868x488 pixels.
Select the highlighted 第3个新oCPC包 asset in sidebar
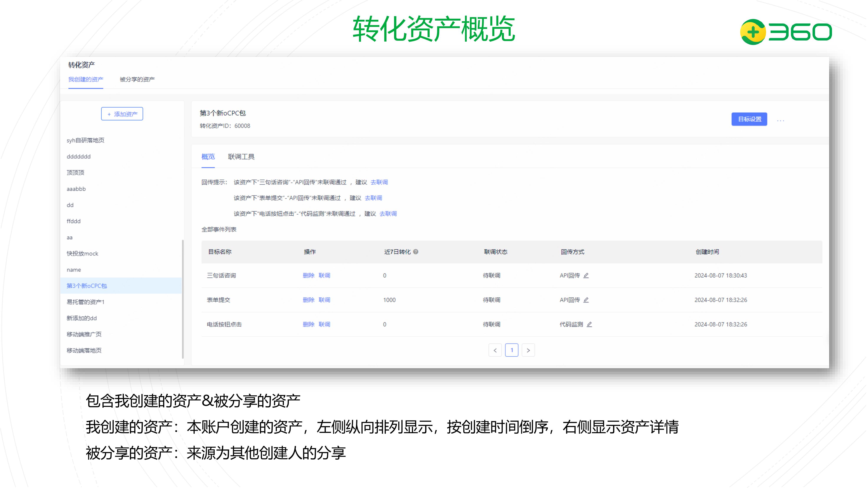click(x=121, y=286)
